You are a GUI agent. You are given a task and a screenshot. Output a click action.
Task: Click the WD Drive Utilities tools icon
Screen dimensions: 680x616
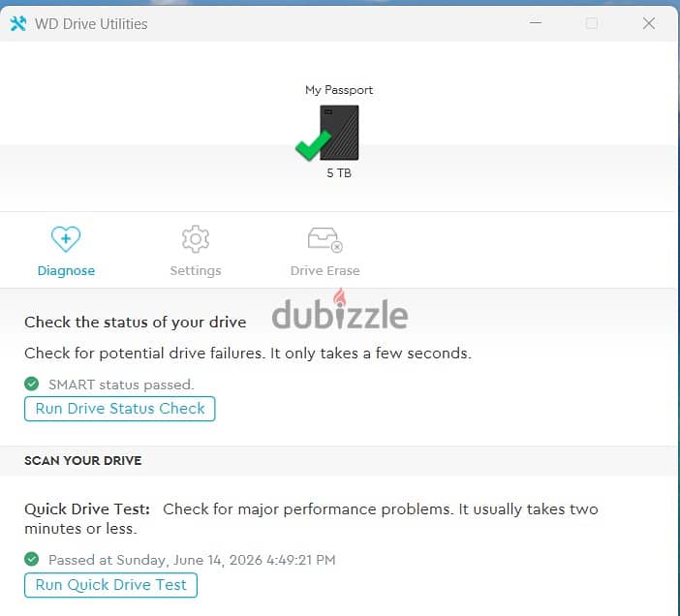[x=17, y=23]
